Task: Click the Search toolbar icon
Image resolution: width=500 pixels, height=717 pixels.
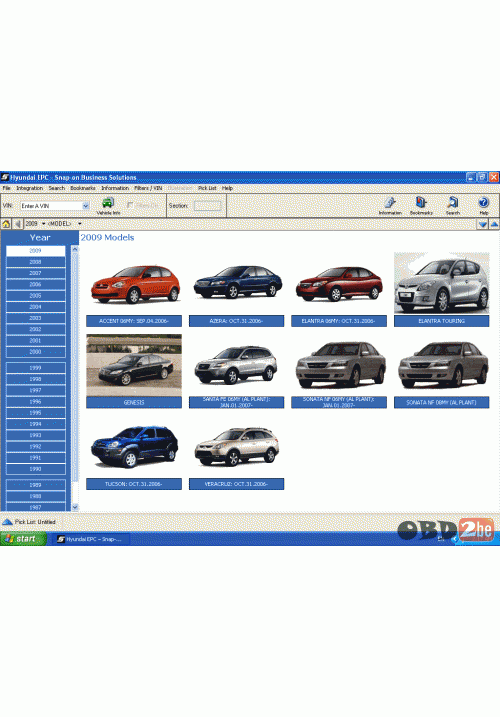Action: click(x=452, y=206)
